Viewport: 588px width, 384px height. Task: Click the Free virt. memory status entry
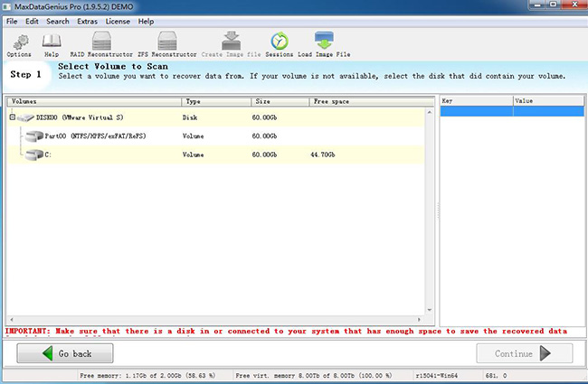tap(314, 375)
